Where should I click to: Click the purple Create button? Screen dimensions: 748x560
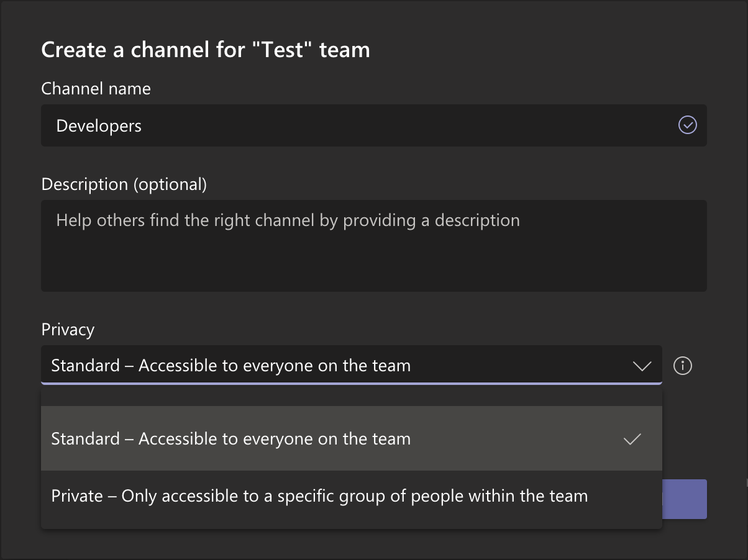point(684,499)
